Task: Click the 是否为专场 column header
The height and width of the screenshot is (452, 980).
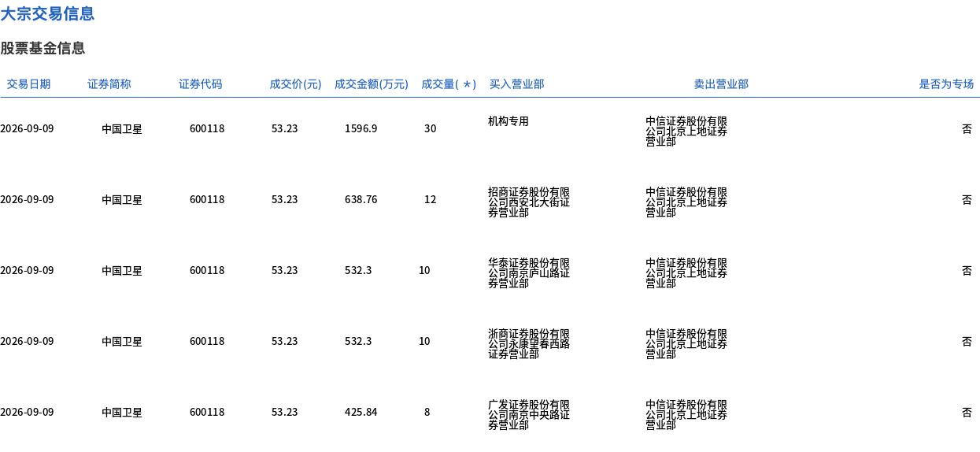Action: point(946,84)
